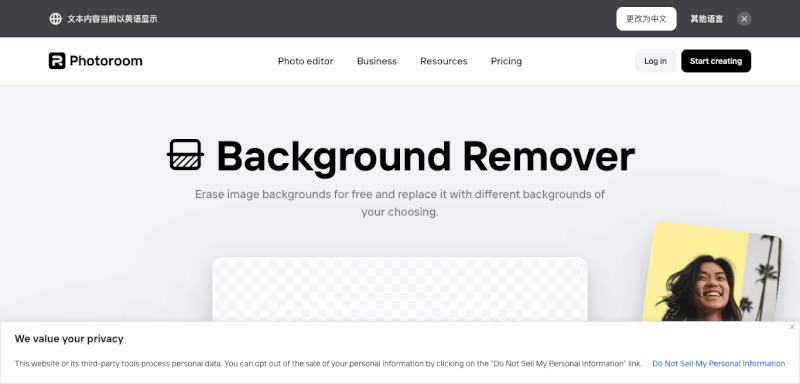Click the 'We value your privacy' heading
800x384 pixels.
(x=69, y=339)
